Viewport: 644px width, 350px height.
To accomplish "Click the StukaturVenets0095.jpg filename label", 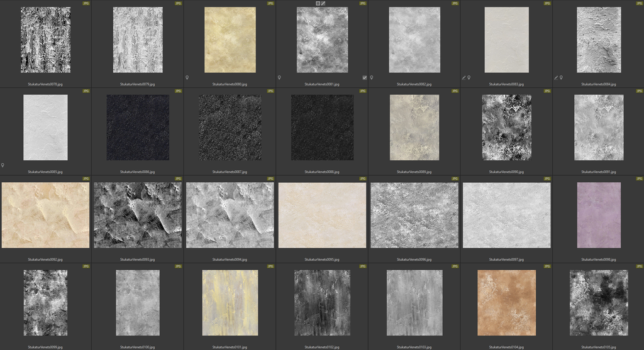I will pyautogui.click(x=321, y=259).
